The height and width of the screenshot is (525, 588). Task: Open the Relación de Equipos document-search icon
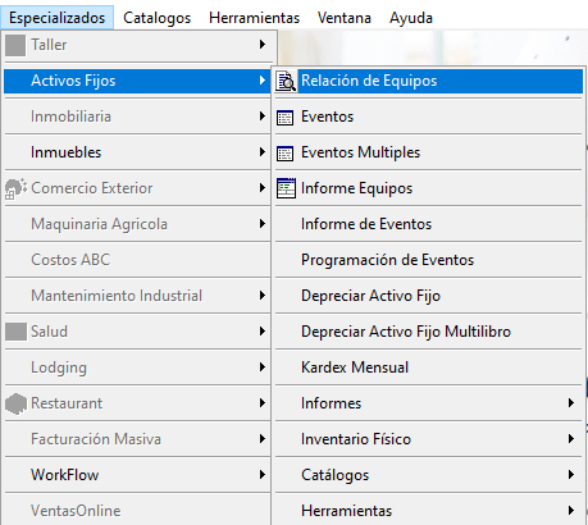(286, 81)
